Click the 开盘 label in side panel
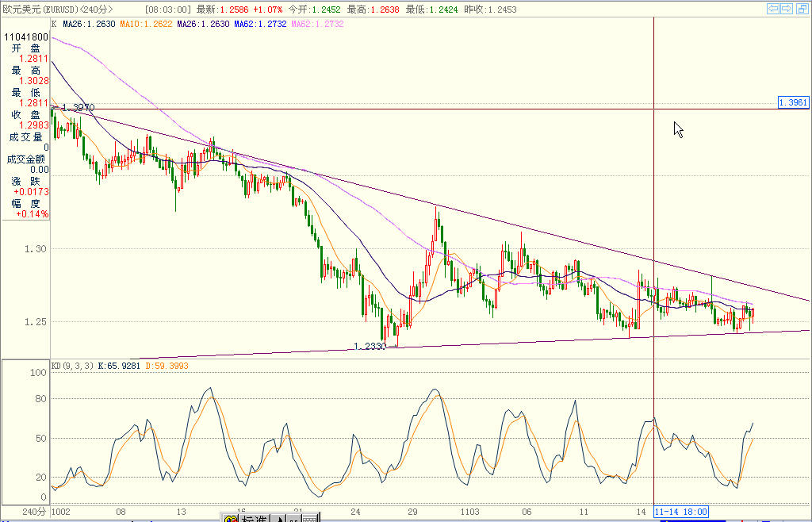812x522 pixels. 26,48
